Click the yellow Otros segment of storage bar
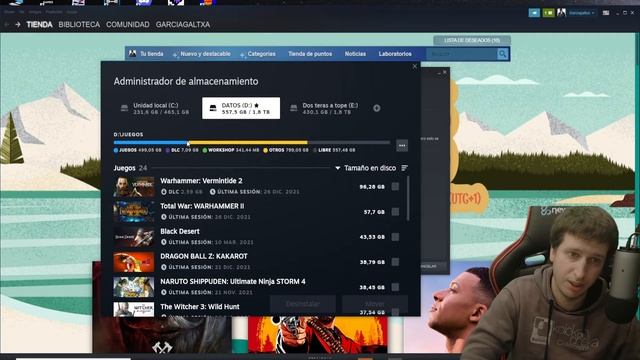This screenshot has height=360, width=640. [x=248, y=142]
